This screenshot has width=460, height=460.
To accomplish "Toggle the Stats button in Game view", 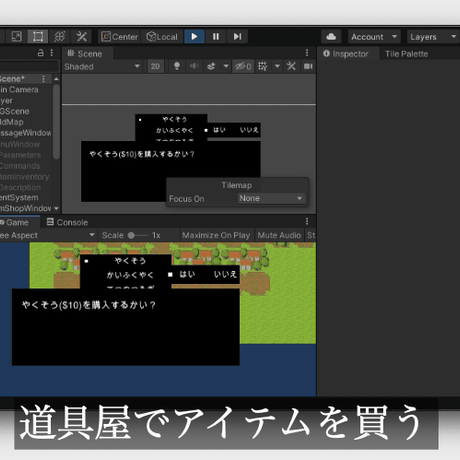I will click(x=311, y=235).
